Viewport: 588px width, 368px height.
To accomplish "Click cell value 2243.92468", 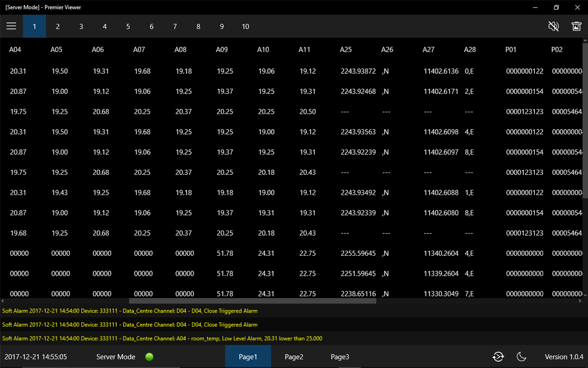I will [358, 92].
